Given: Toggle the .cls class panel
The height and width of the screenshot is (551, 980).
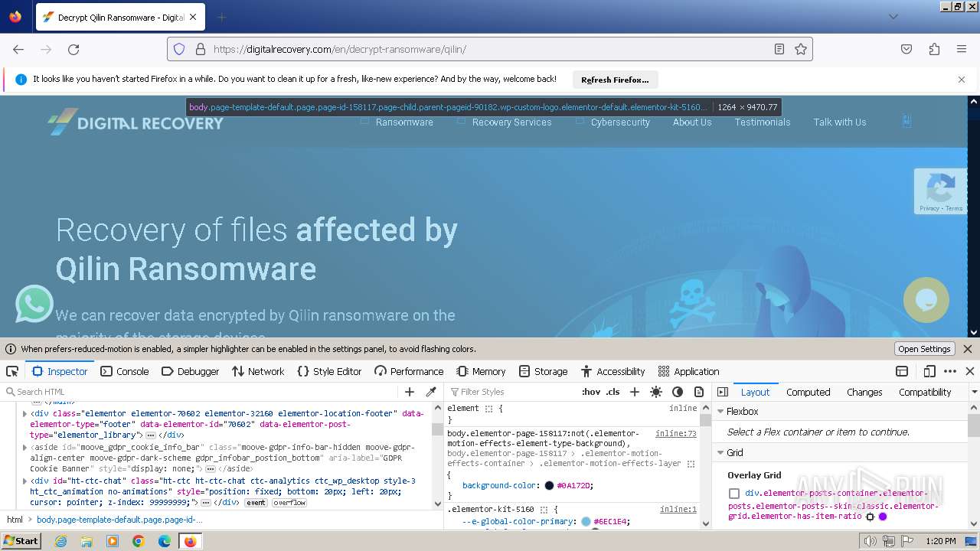Looking at the screenshot, I should coord(613,392).
